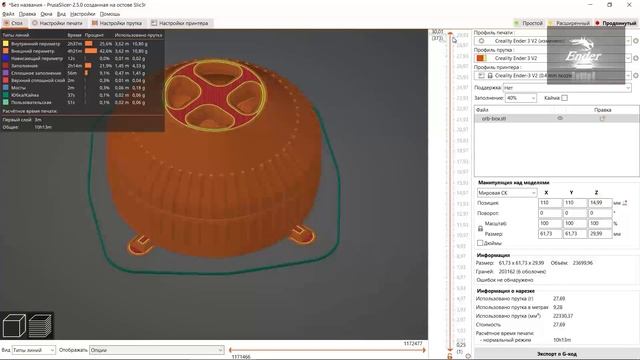640x360 pixels.
Task: Open print profile settings gear icon
Action: coord(636,41)
